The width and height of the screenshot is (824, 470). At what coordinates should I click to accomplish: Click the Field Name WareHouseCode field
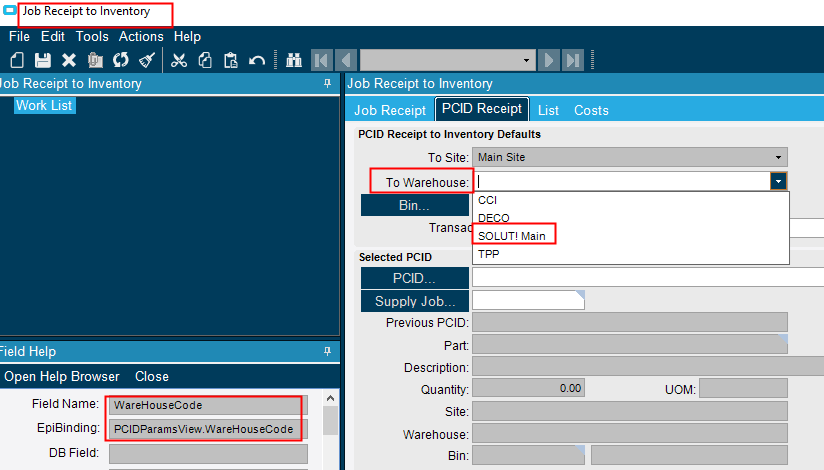click(x=208, y=405)
